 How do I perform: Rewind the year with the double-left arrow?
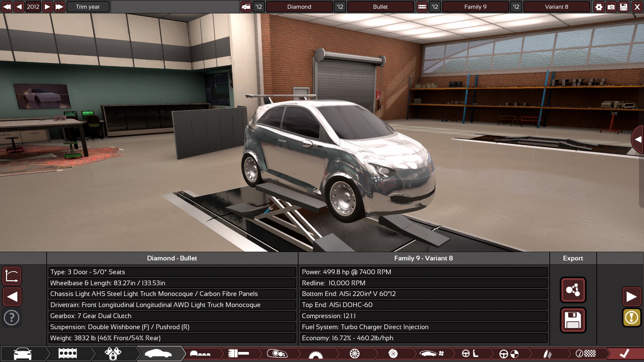coord(7,7)
